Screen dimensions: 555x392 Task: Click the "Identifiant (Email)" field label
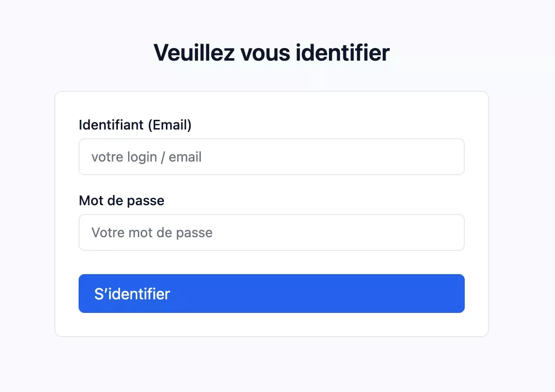135,125
